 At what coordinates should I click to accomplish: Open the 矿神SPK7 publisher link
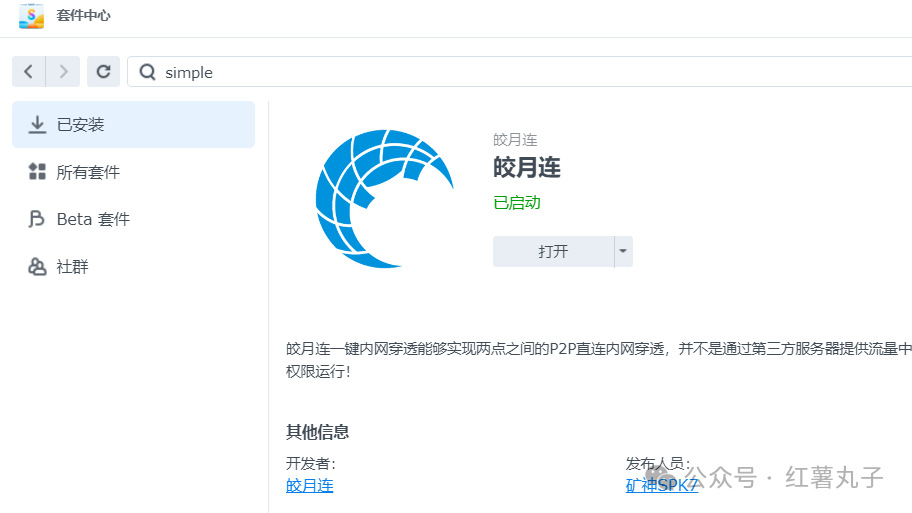(x=661, y=485)
